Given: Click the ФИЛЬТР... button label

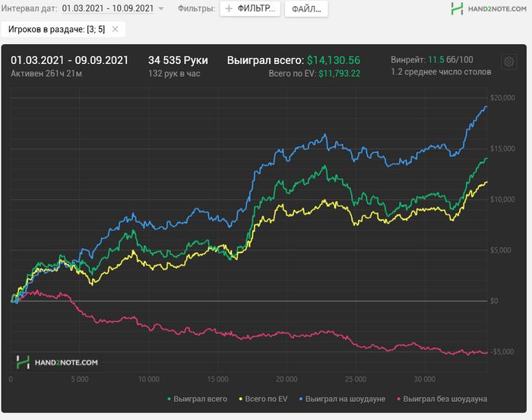Looking at the screenshot, I should coord(256,8).
